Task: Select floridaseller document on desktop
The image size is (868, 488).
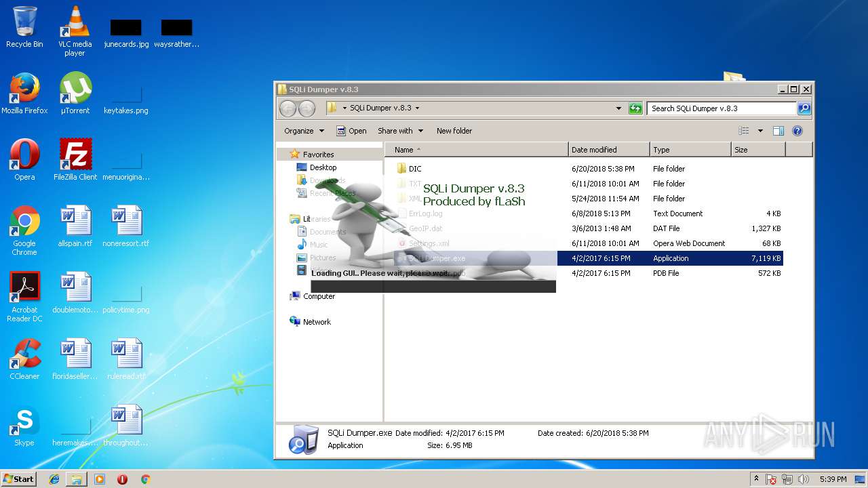Action: coord(75,359)
